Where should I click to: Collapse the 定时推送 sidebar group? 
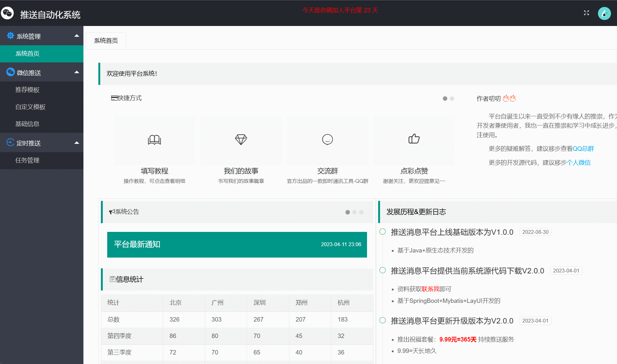tap(76, 143)
